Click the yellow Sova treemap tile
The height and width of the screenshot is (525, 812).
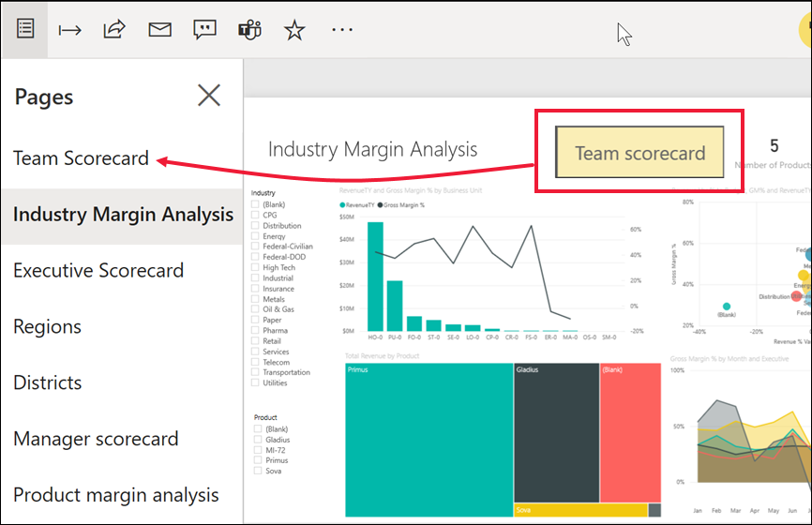581,510
